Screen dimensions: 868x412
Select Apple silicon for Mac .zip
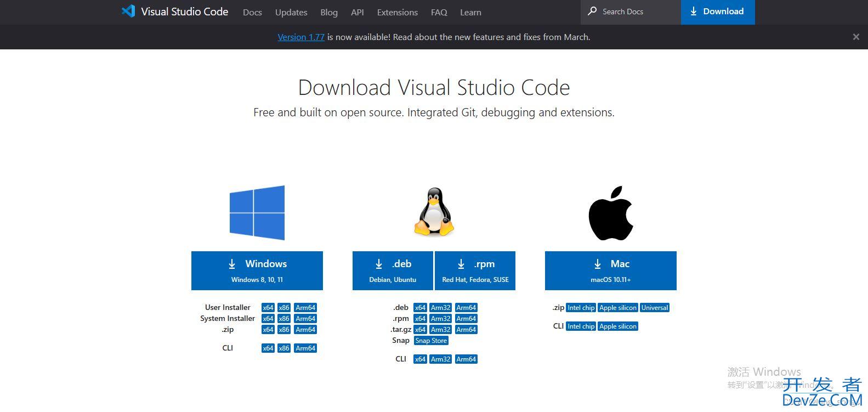tap(618, 308)
